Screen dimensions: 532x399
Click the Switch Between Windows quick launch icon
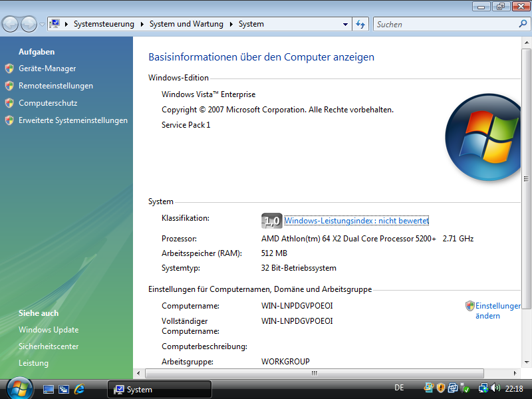(63, 388)
